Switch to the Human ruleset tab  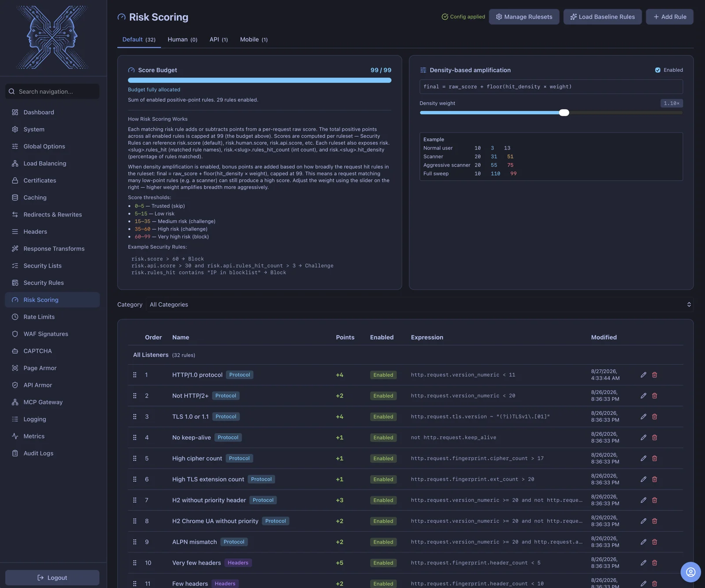point(182,40)
